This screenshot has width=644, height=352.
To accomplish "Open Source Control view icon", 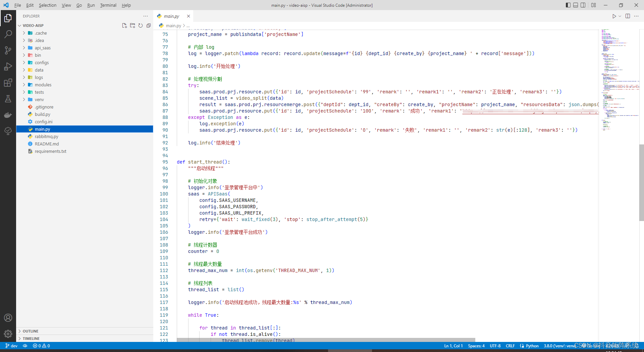I will click(x=8, y=50).
